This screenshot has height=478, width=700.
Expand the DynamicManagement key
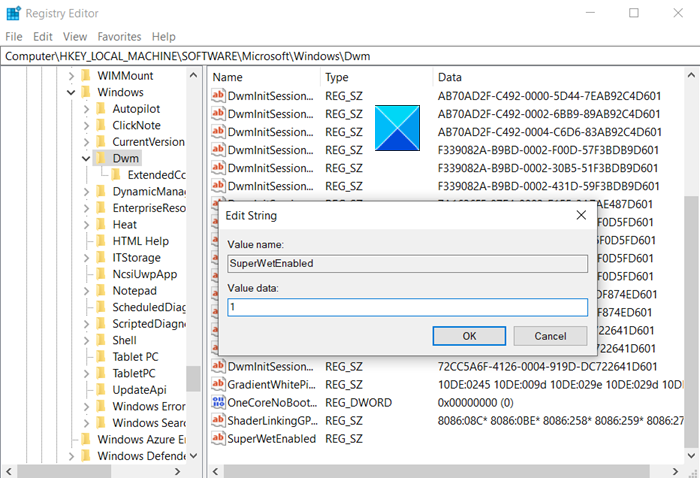click(x=86, y=191)
